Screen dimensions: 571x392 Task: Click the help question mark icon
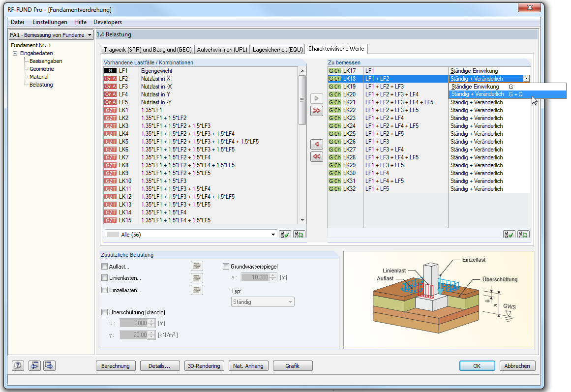pos(18,365)
